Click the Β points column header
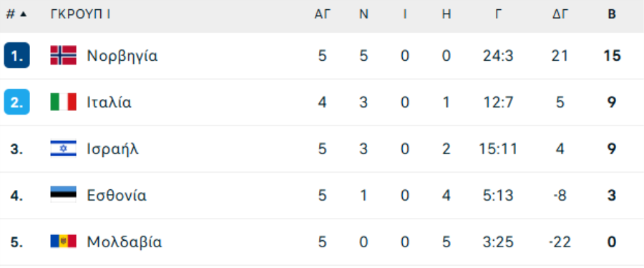Screen dimensions: 644x268 612,14
